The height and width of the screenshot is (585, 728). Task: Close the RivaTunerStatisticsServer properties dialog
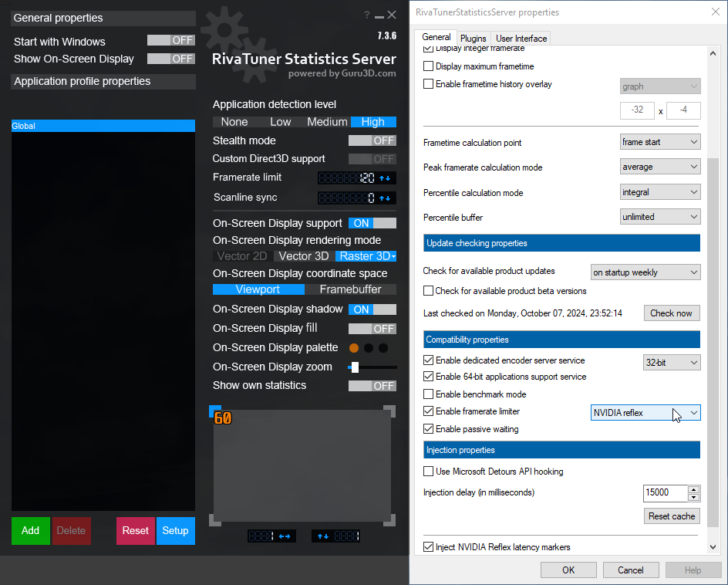tap(716, 12)
